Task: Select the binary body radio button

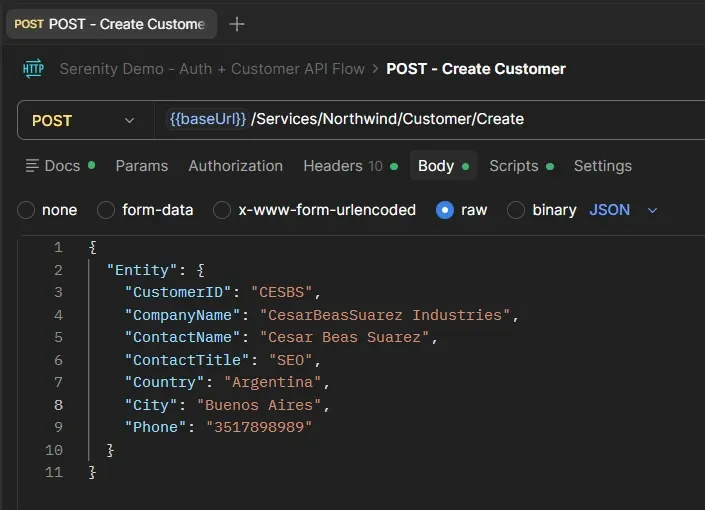Action: [x=516, y=210]
